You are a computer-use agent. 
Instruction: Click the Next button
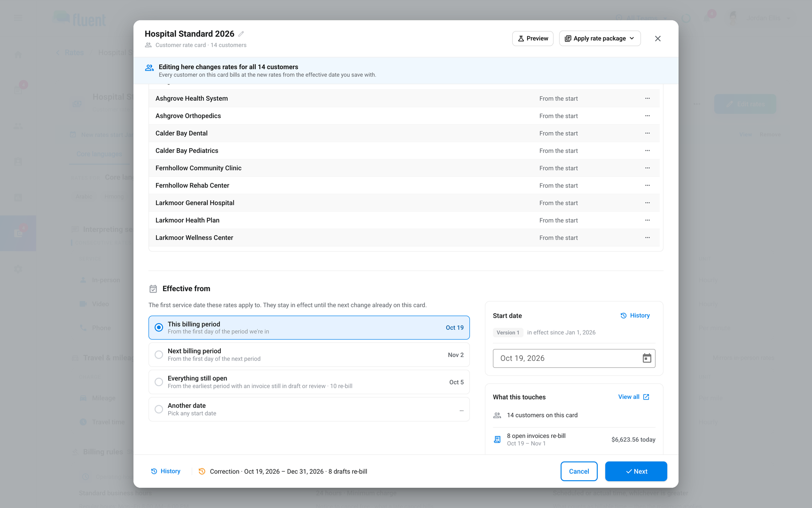(x=636, y=471)
